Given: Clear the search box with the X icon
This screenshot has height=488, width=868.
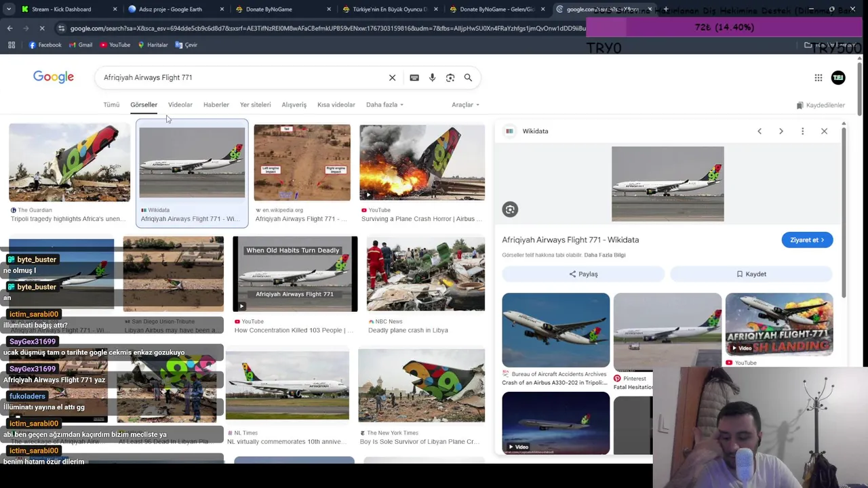Looking at the screenshot, I should [x=392, y=78].
